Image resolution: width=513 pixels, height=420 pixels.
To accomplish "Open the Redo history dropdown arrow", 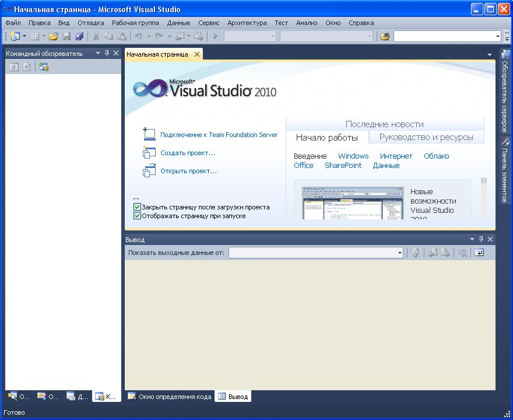I will click(169, 36).
